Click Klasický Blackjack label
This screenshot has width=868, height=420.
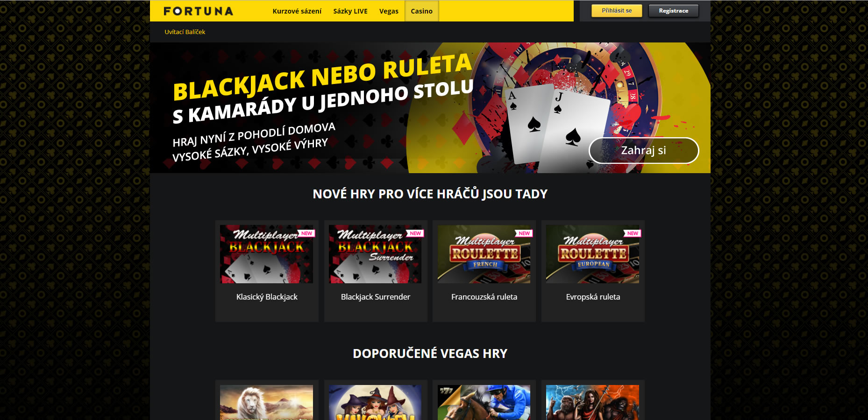[x=267, y=297]
